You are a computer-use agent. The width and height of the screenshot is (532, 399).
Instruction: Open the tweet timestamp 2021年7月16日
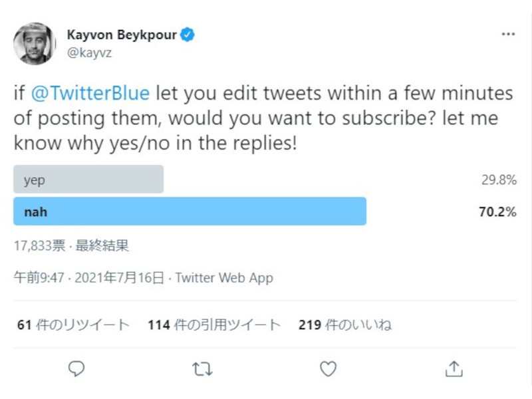[x=88, y=278]
